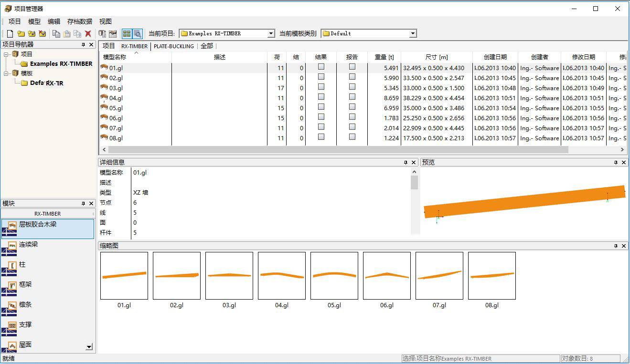Image resolution: width=630 pixels, height=364 pixels.
Task: Open the 当前模板类别 dropdown list
Action: [413, 33]
